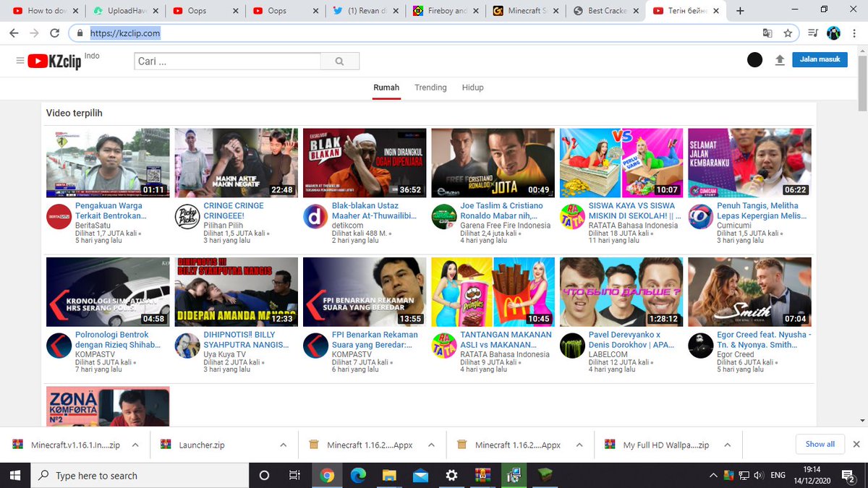Image resolution: width=868 pixels, height=488 pixels.
Task: Open Joe Taslim & Cristiano Ronaldo link
Action: (x=501, y=210)
